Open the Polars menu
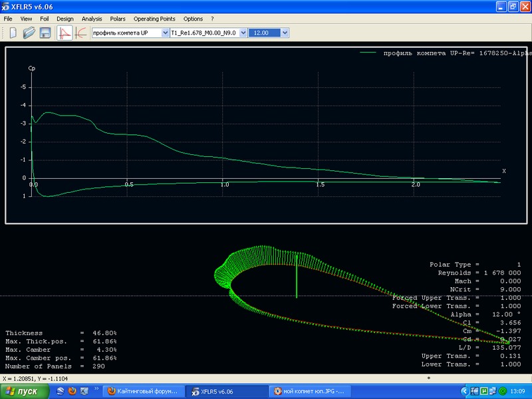532x399 pixels. coord(117,19)
